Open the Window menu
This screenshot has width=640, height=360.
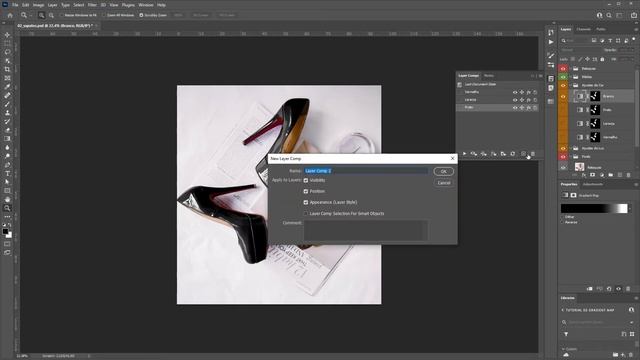[x=146, y=5]
